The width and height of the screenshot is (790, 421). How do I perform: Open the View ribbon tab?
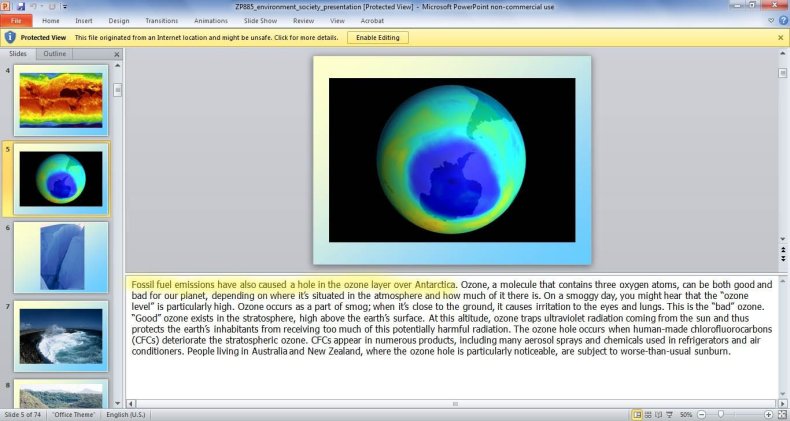coord(337,21)
